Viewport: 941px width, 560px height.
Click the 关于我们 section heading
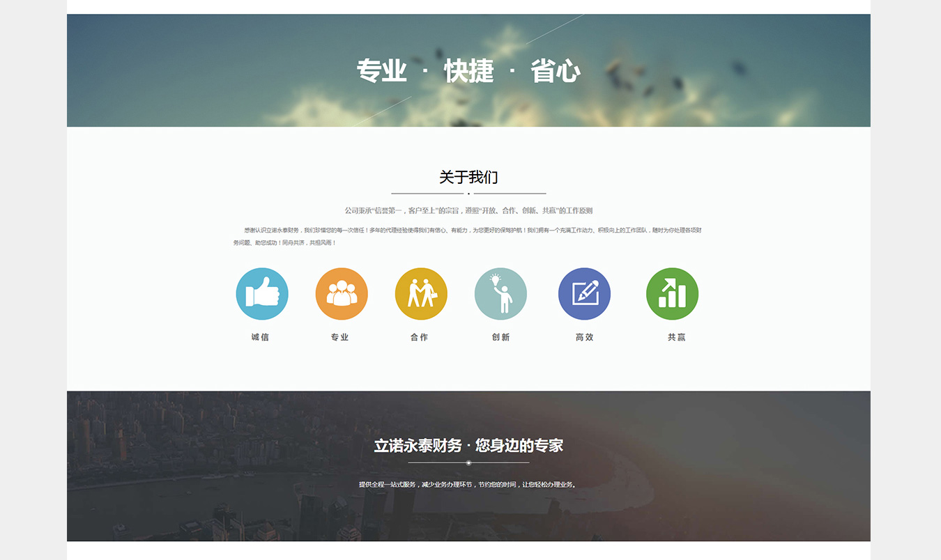(468, 178)
